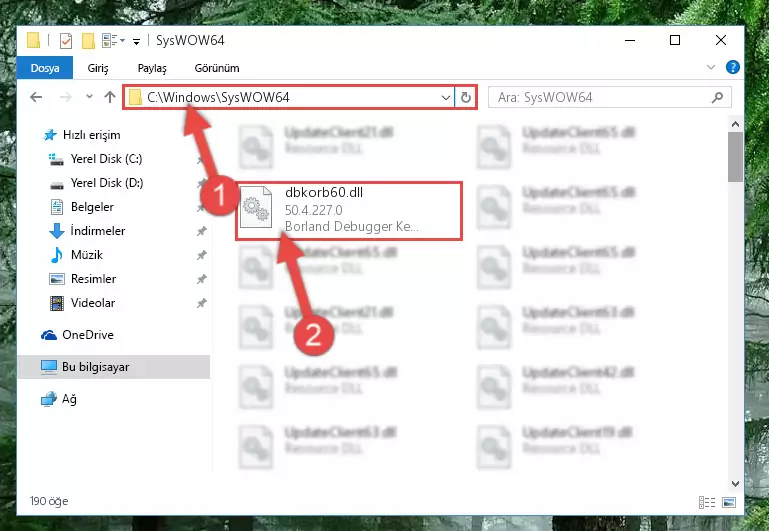Click the vertical scrollbar thumb
The width and height of the screenshot is (769, 531).
click(x=735, y=157)
